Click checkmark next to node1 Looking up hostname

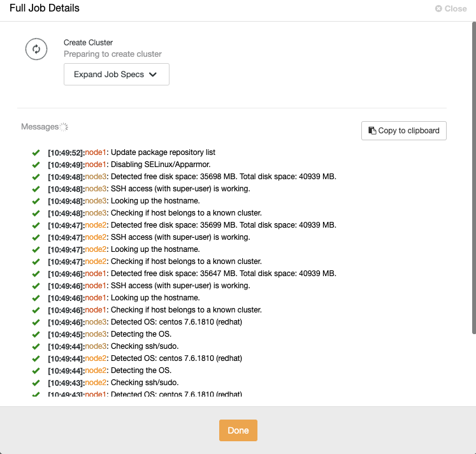point(36,298)
